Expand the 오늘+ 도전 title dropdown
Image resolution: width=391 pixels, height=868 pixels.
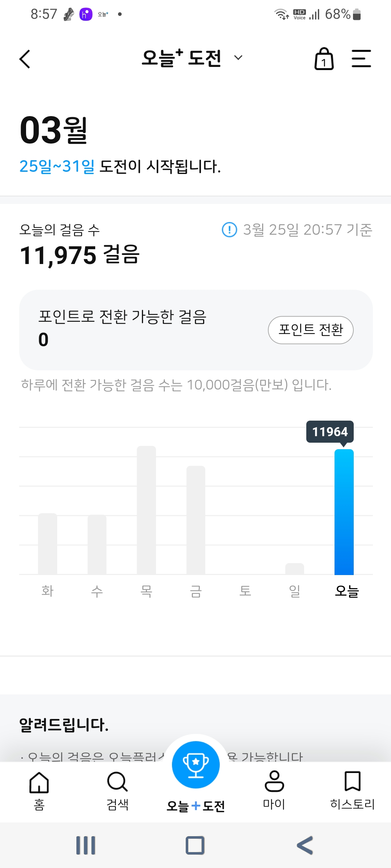point(238,58)
